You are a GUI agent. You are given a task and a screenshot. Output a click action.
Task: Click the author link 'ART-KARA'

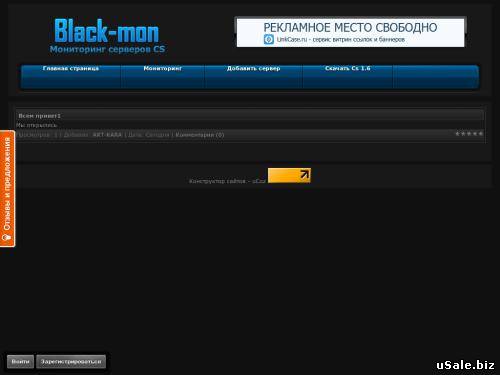pyautogui.click(x=107, y=135)
